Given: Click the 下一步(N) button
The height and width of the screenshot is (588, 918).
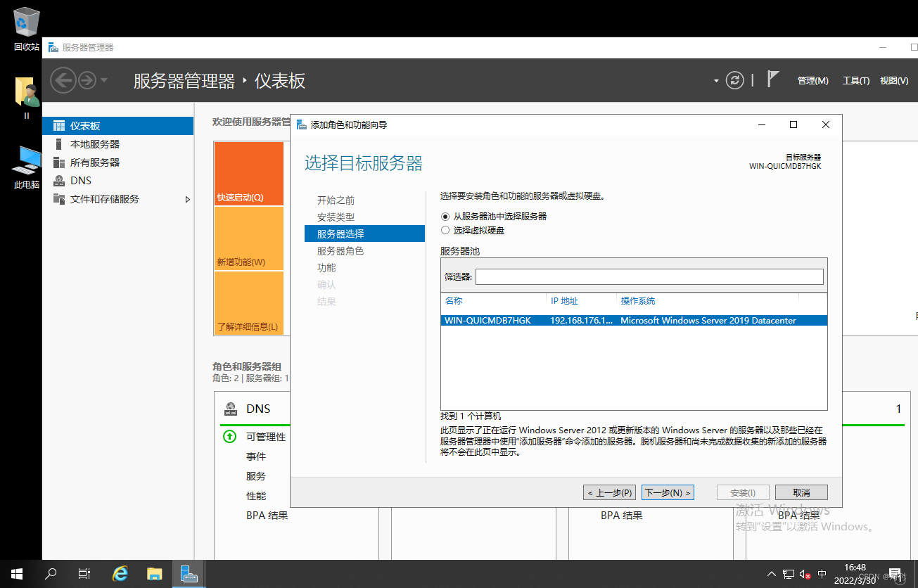Looking at the screenshot, I should pos(667,492).
